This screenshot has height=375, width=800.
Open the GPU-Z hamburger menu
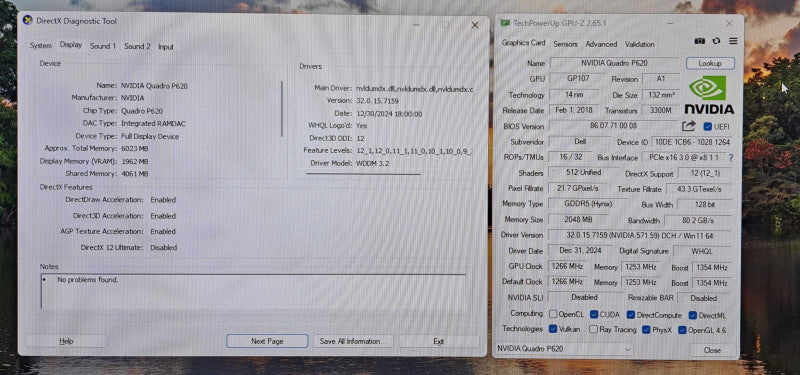(x=733, y=41)
